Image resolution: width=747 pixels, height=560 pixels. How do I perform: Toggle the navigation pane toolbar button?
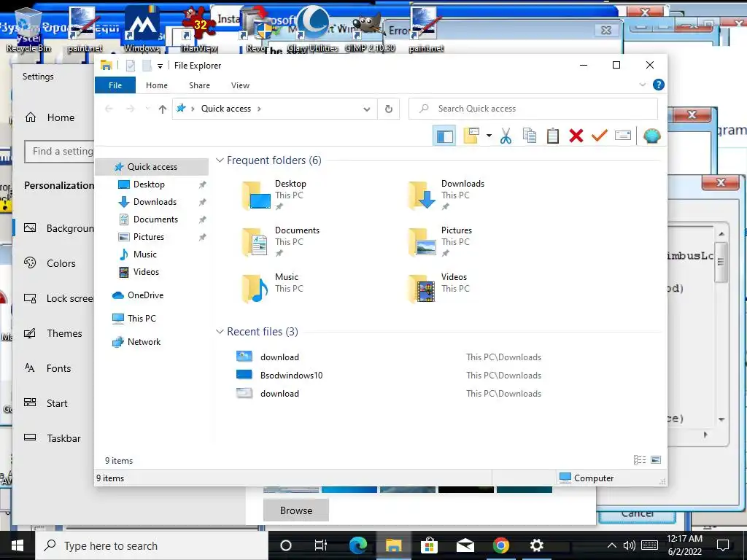pyautogui.click(x=444, y=136)
